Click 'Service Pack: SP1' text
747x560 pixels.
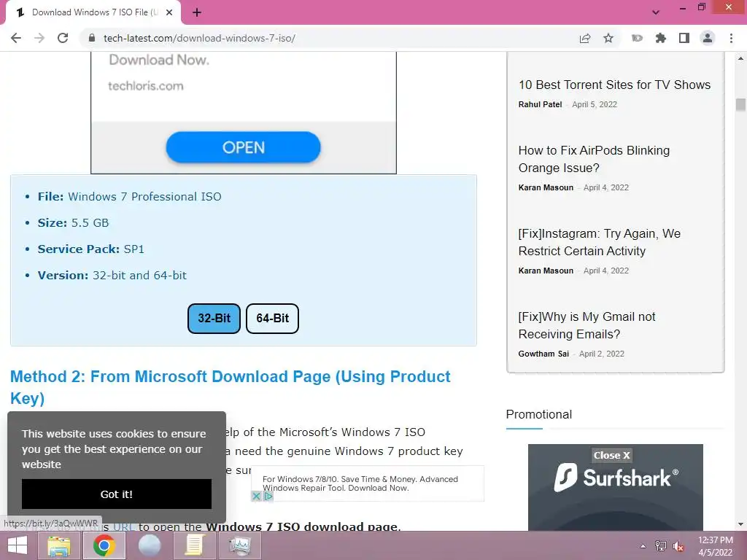(x=90, y=249)
